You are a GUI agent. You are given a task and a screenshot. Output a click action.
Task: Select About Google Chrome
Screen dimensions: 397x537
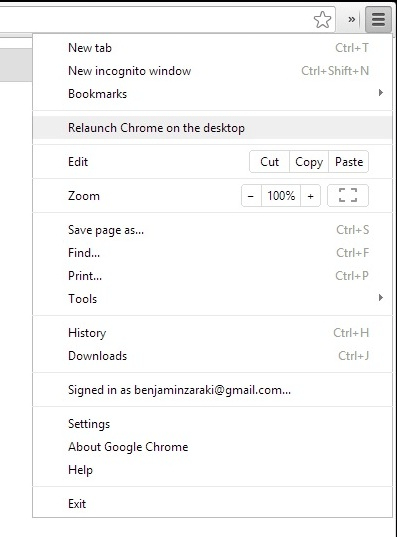pyautogui.click(x=212, y=447)
